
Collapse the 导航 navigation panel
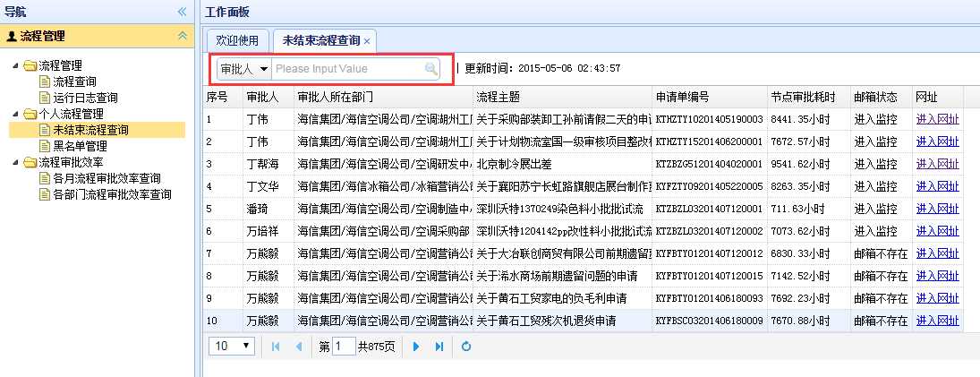pyautogui.click(x=182, y=12)
